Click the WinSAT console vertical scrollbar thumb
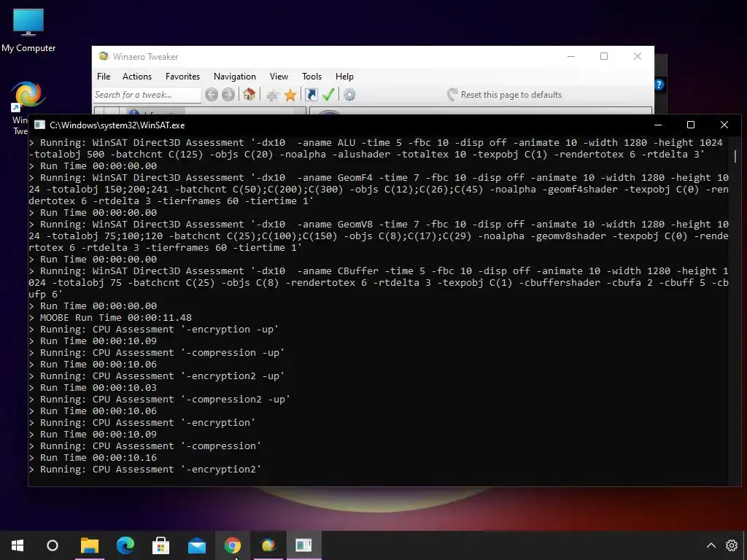The height and width of the screenshot is (560, 747). [x=735, y=156]
